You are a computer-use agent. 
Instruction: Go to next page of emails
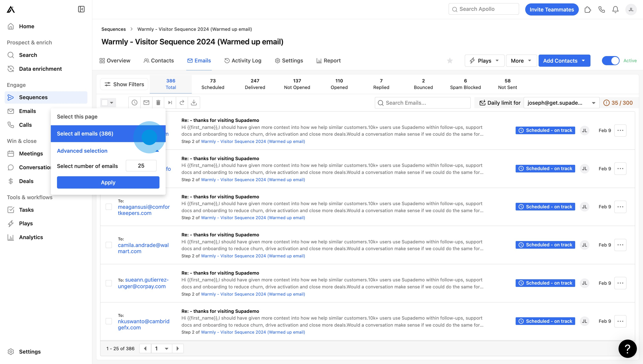(178, 348)
